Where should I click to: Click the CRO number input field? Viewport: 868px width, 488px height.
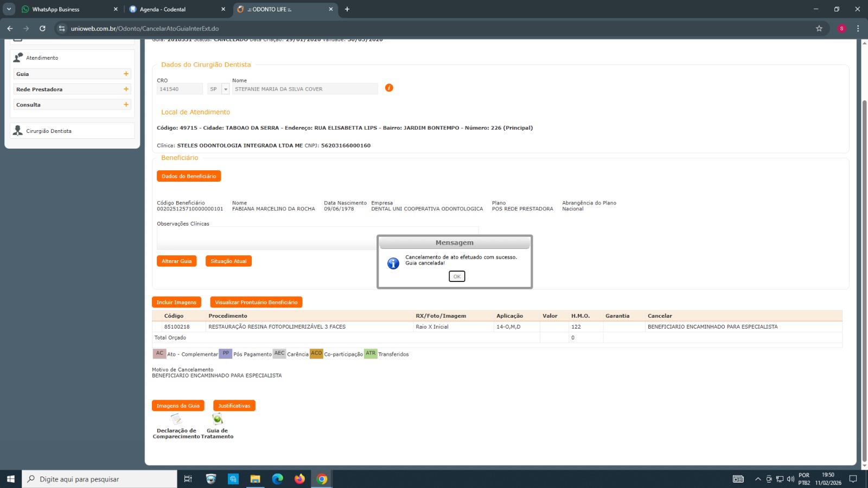point(180,89)
